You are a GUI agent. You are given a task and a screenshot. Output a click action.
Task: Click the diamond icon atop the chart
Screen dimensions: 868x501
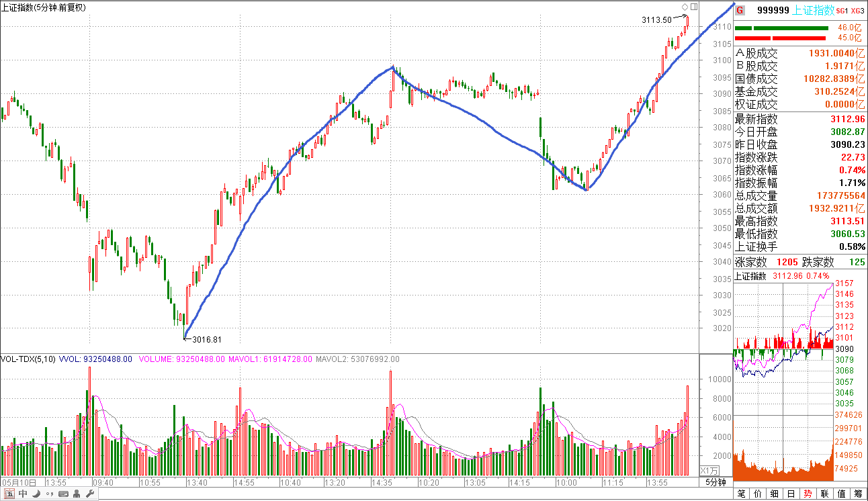[685, 6]
